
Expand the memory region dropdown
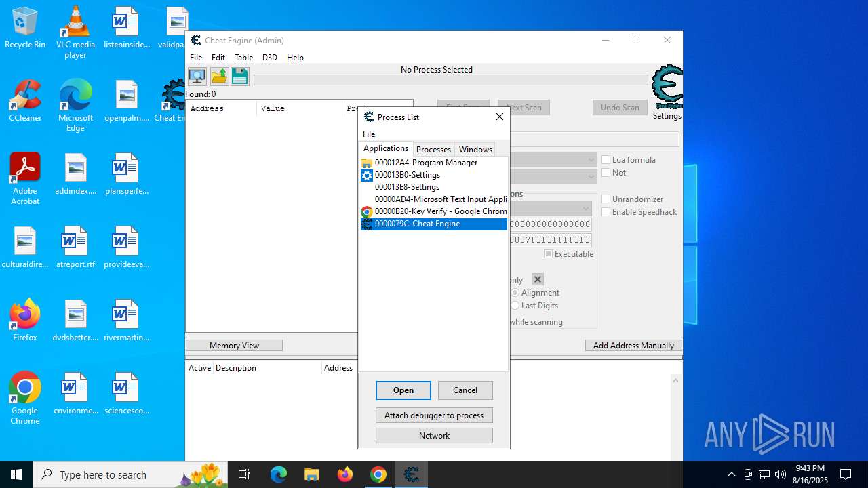click(x=586, y=208)
